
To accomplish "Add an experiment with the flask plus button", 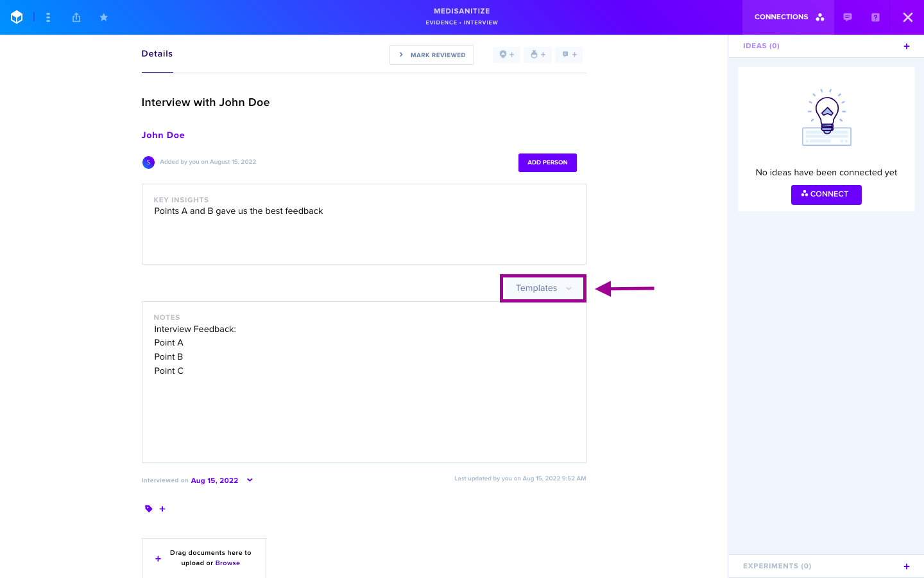I will 538,55.
